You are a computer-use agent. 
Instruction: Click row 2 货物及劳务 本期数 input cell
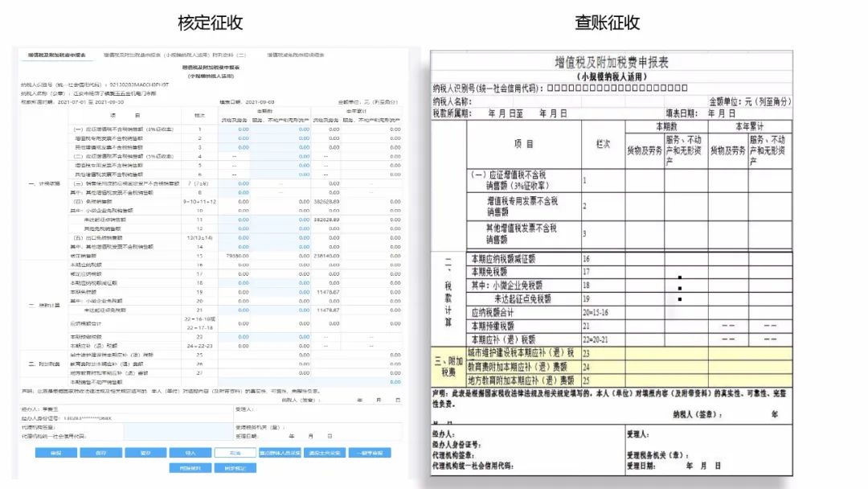(234, 138)
